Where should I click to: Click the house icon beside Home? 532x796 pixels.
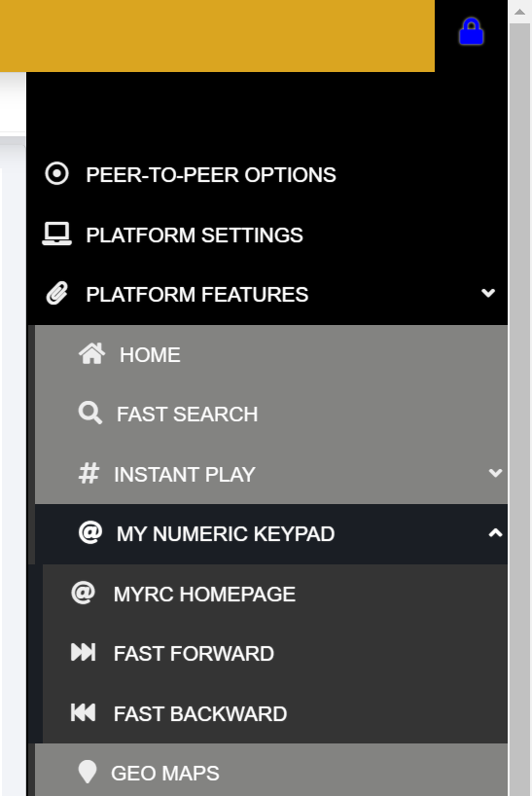click(x=91, y=354)
